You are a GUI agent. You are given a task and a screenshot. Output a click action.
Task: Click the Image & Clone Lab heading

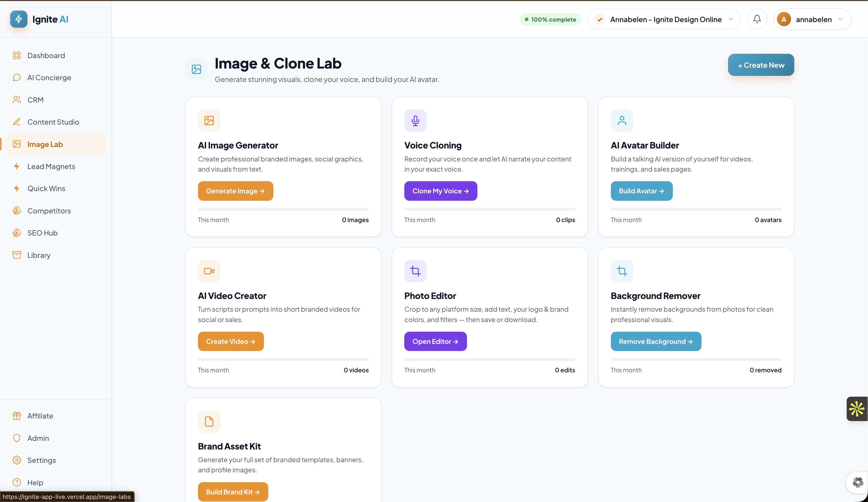[x=278, y=63]
